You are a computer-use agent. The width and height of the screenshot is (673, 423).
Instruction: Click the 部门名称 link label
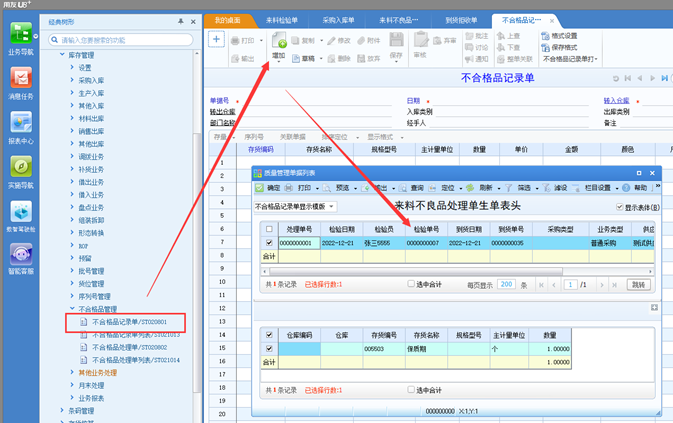pos(222,123)
